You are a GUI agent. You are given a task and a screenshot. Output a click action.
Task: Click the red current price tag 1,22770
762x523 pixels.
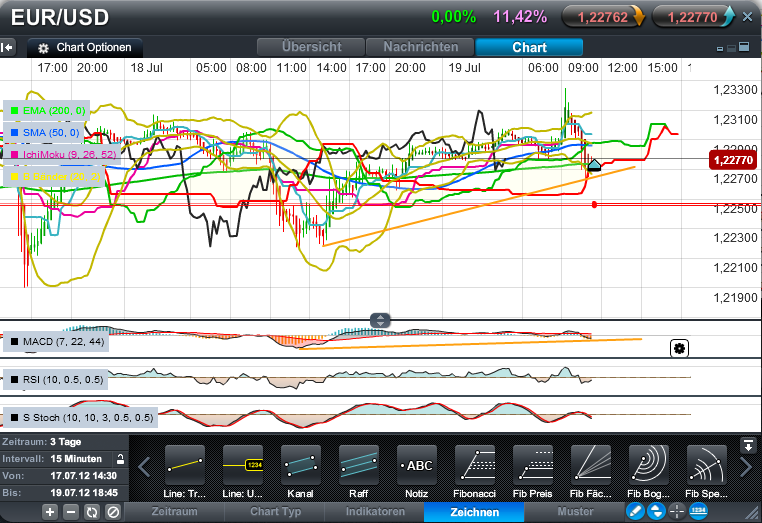[733, 160]
